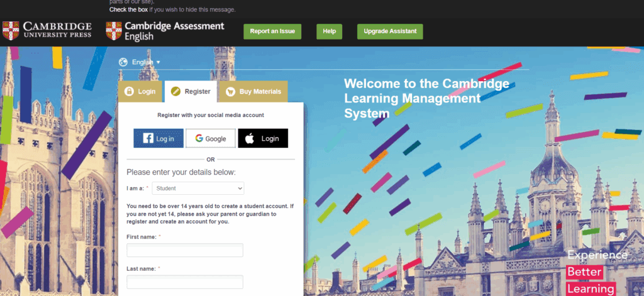Open the English language dropdown
Screen dimensions: 644x296
pos(146,62)
